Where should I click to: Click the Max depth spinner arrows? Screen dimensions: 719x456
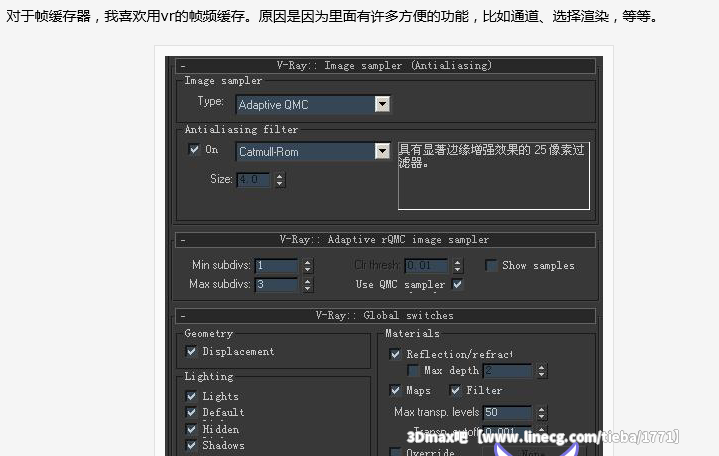pyautogui.click(x=542, y=371)
